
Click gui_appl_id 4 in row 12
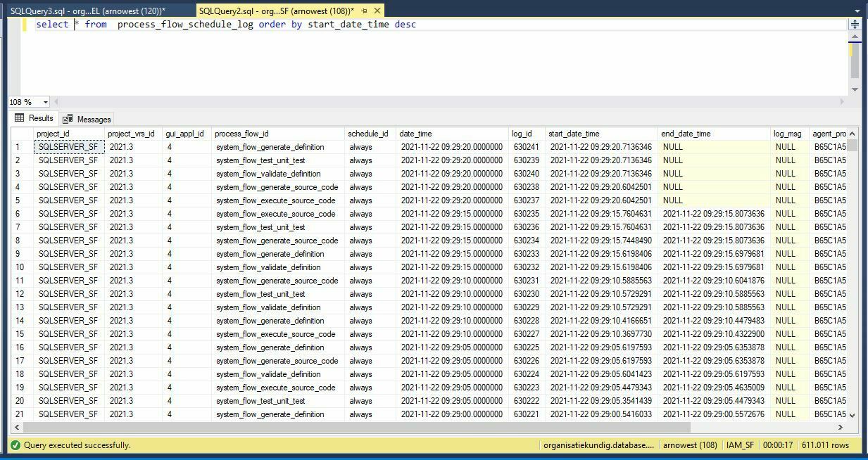point(187,294)
